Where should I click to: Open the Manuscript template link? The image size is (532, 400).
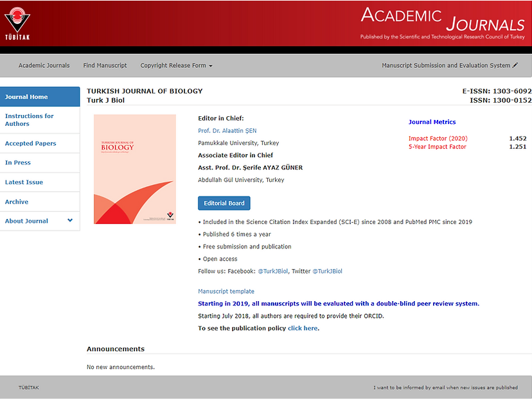point(226,291)
